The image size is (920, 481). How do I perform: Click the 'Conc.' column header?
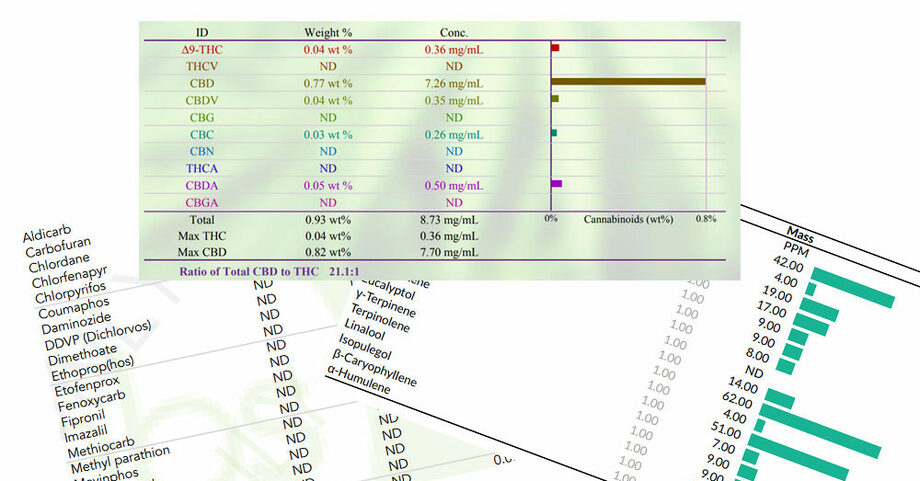click(x=453, y=32)
